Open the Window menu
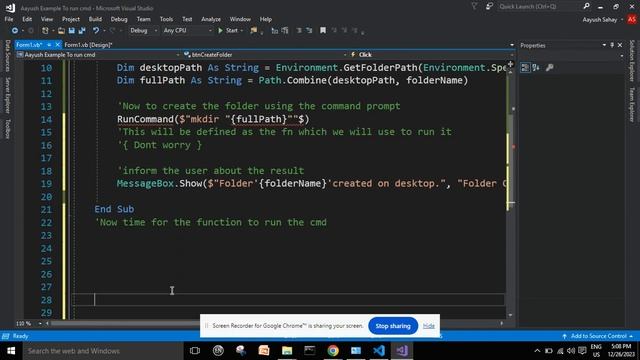Image resolution: width=640 pixels, height=360 pixels. [x=240, y=19]
